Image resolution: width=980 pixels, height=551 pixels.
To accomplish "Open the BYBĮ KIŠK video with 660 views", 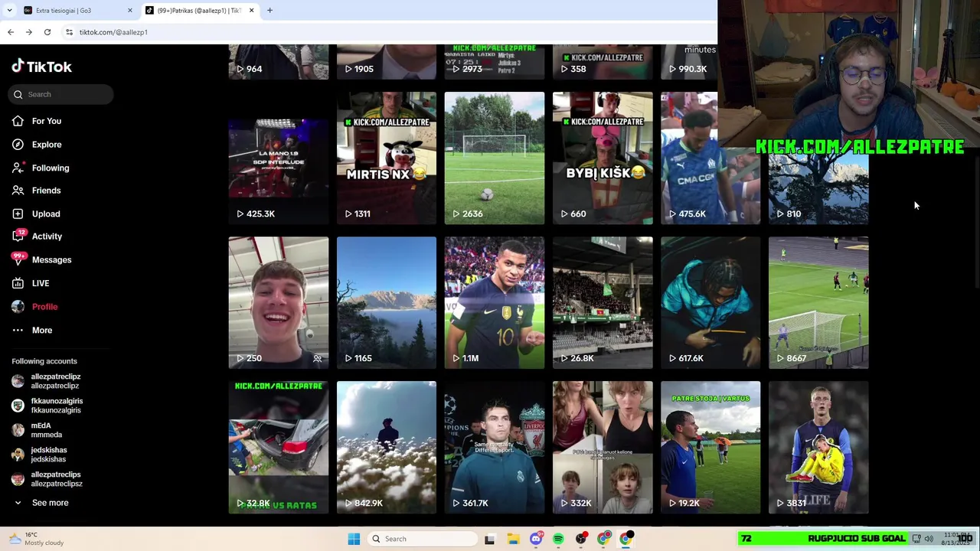I will (x=603, y=158).
